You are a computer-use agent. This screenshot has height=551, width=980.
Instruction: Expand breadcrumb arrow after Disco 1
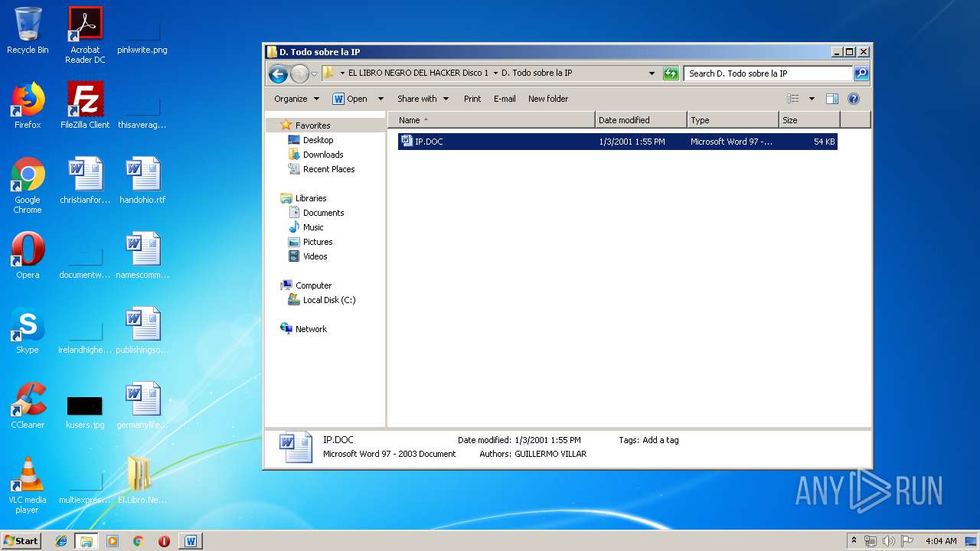(x=495, y=73)
